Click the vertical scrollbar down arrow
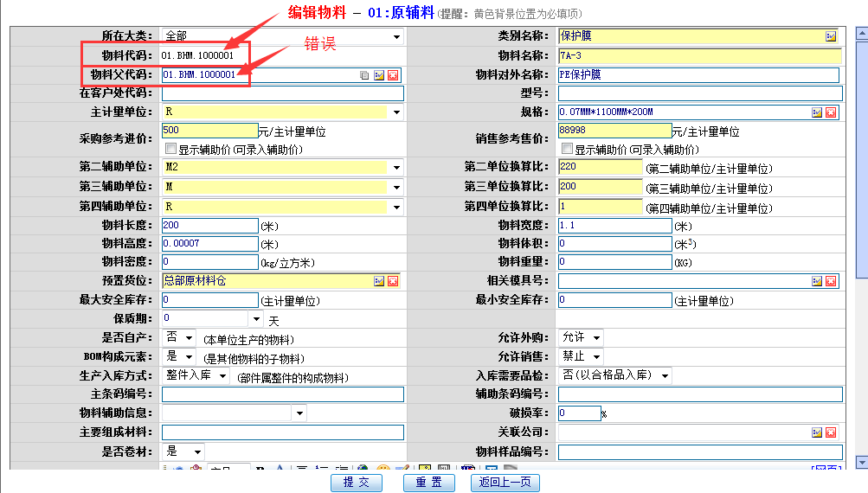The height and width of the screenshot is (493, 868). [x=861, y=463]
